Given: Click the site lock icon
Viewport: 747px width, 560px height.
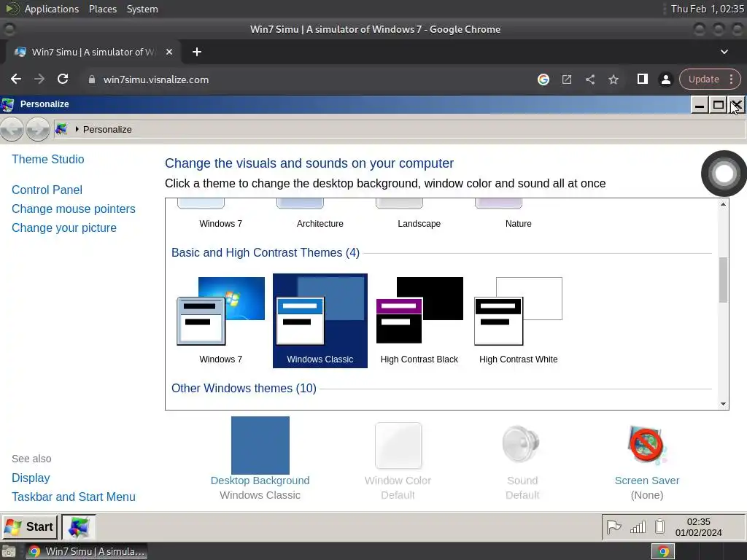Looking at the screenshot, I should tap(91, 79).
